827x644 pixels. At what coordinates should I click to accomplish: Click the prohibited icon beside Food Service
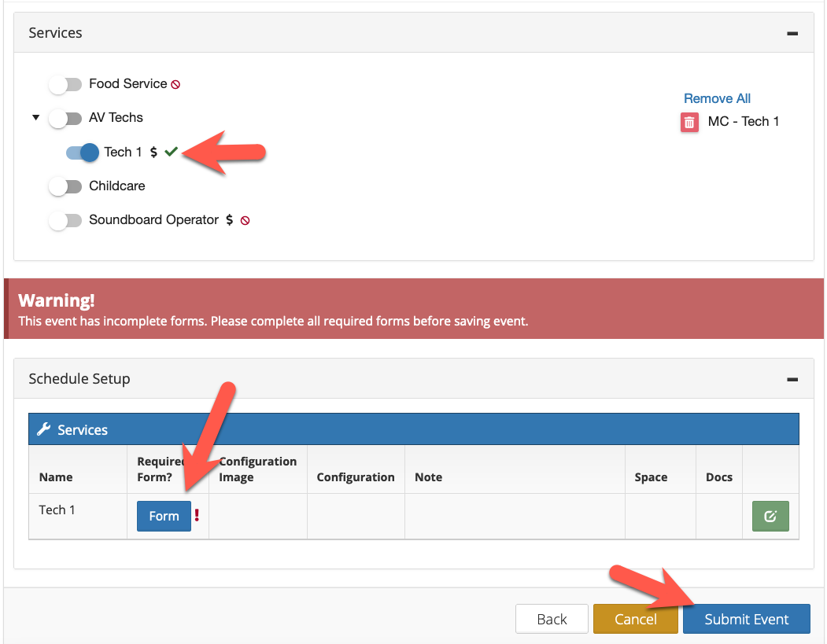(175, 84)
